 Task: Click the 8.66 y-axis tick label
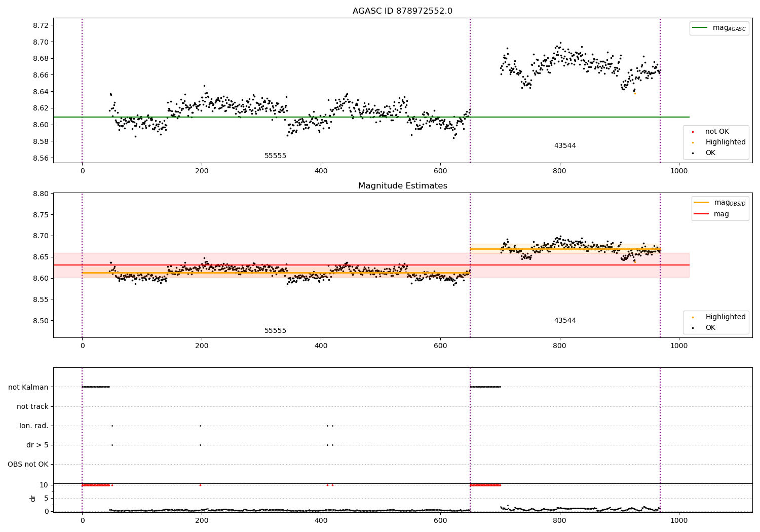(40, 75)
